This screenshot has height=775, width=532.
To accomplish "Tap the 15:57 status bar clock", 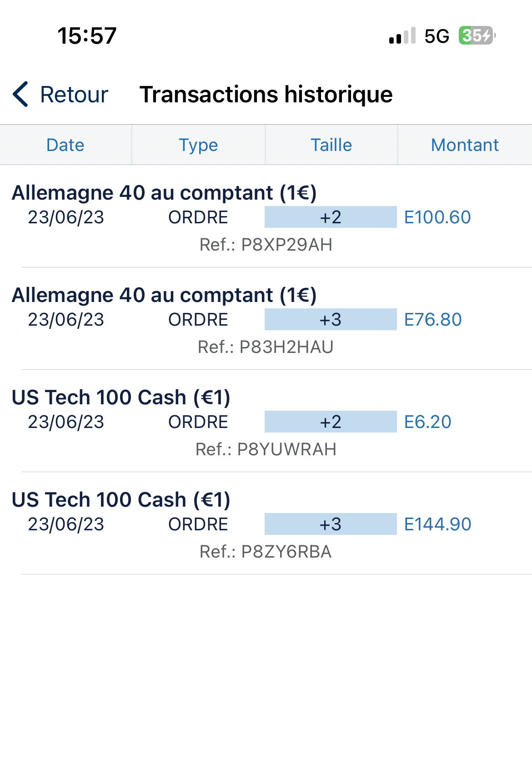I will [87, 36].
